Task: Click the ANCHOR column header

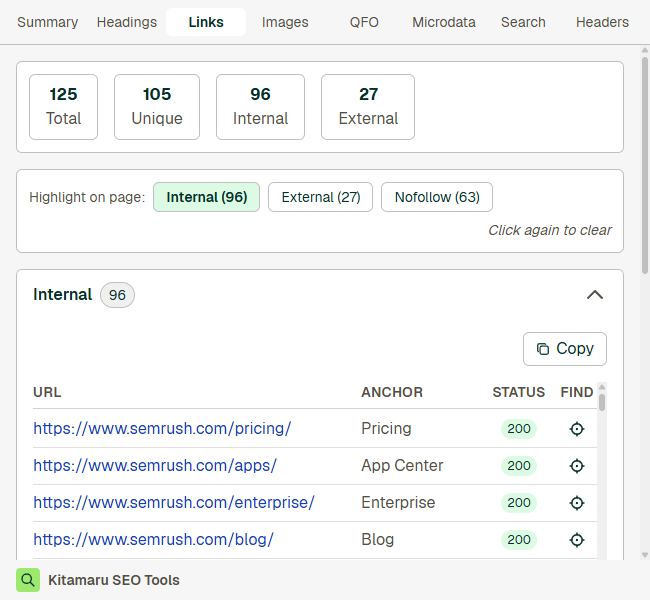Action: tap(392, 392)
